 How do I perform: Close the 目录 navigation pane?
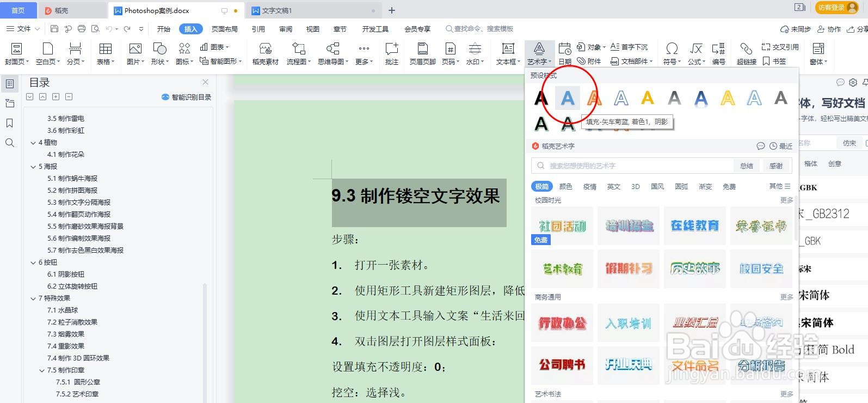pos(205,82)
